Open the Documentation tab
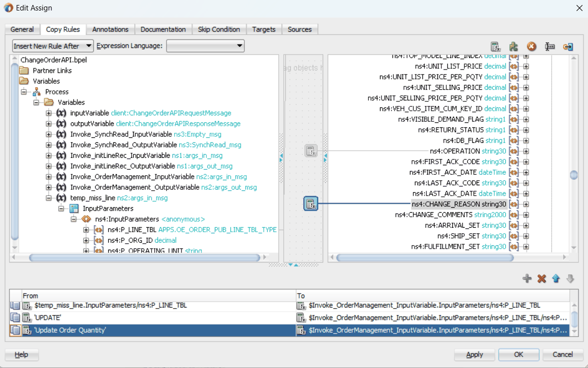The width and height of the screenshot is (588, 368). click(x=163, y=29)
